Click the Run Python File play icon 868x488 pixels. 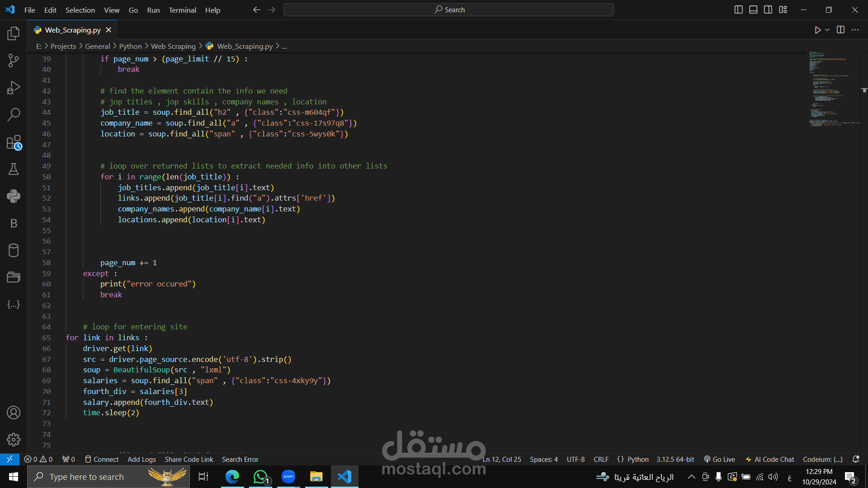coord(817,30)
